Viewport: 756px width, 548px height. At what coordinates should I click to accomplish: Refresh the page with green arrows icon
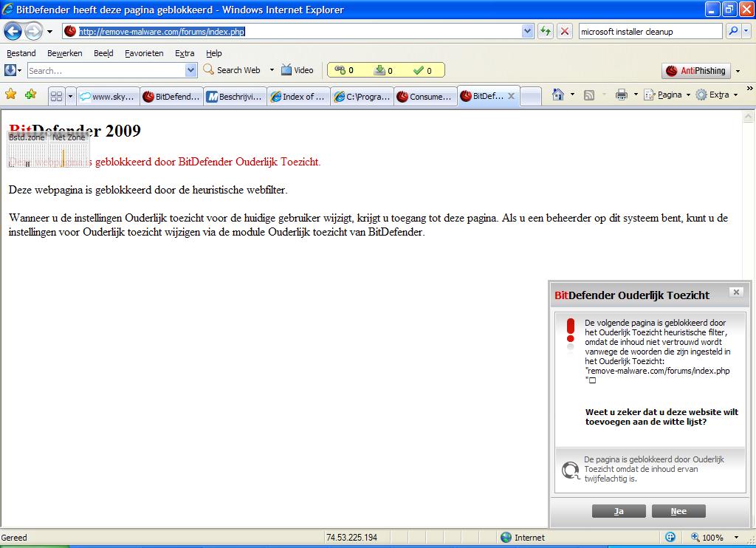546,31
